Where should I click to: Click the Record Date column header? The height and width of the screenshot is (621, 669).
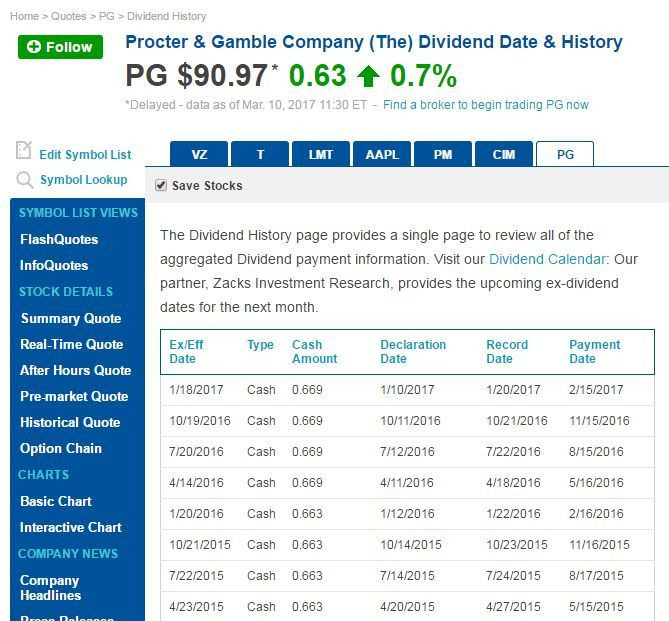point(507,352)
